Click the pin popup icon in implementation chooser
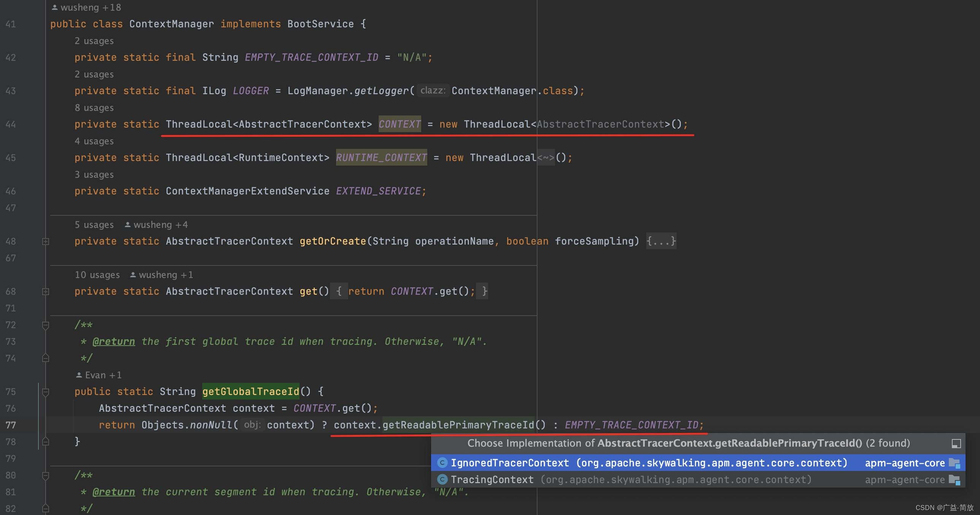The image size is (980, 515). point(956,444)
